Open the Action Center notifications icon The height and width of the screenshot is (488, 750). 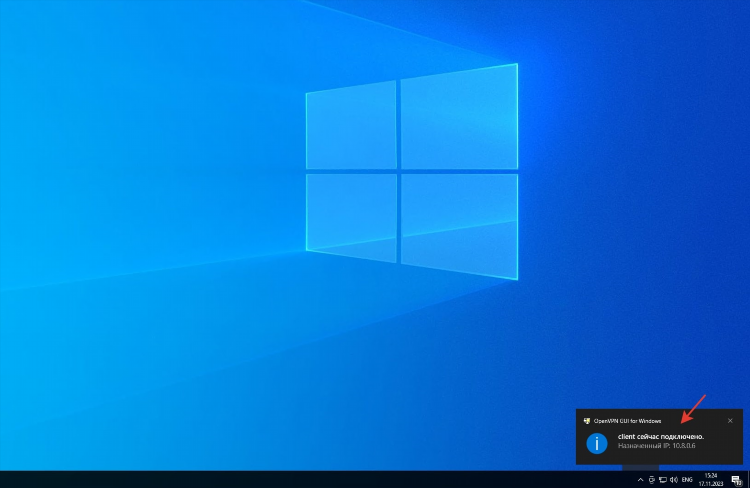[737, 480]
